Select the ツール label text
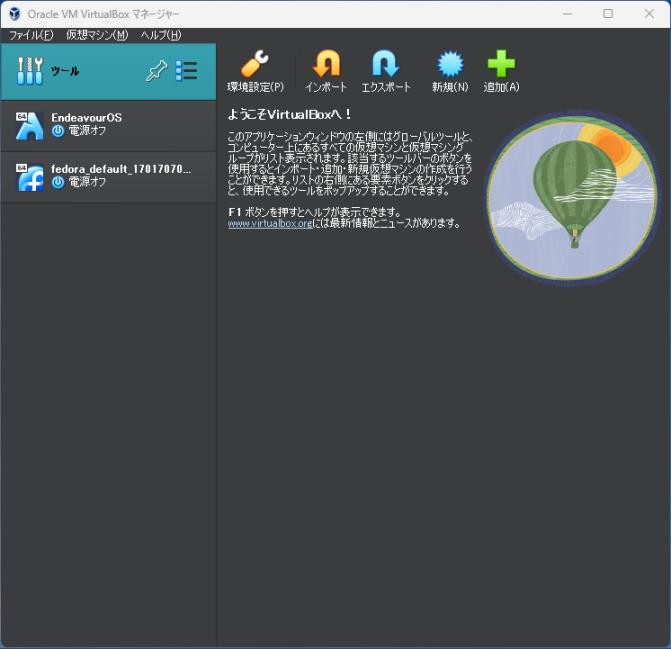Viewport: 671px width, 649px height. [x=65, y=71]
